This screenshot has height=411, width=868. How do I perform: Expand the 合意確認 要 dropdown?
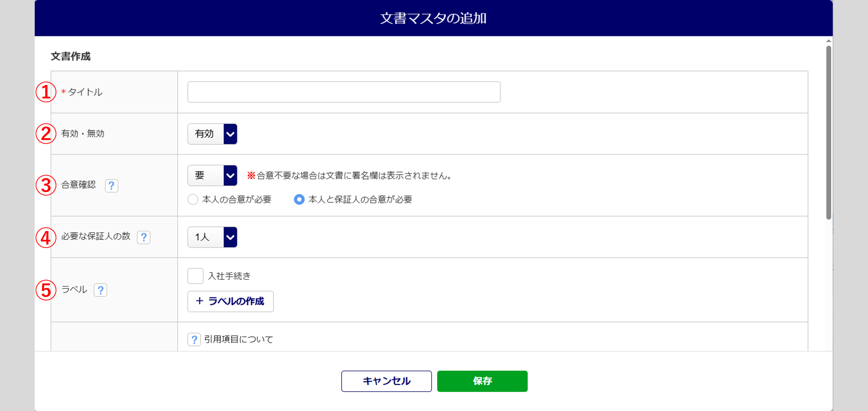(213, 176)
